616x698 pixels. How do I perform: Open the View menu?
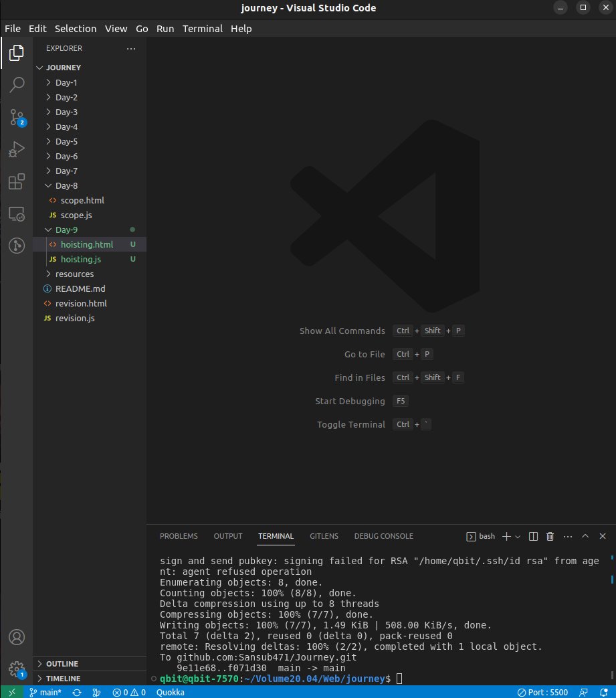(x=116, y=29)
